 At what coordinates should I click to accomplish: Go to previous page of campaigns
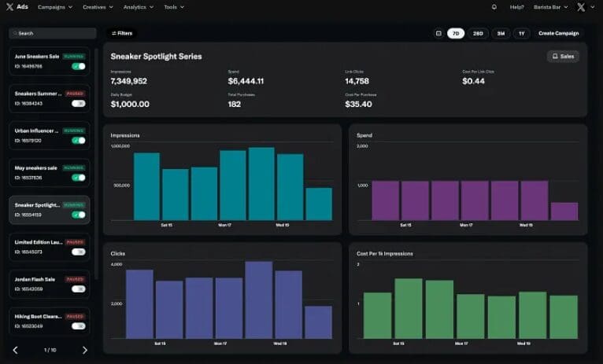(15, 350)
